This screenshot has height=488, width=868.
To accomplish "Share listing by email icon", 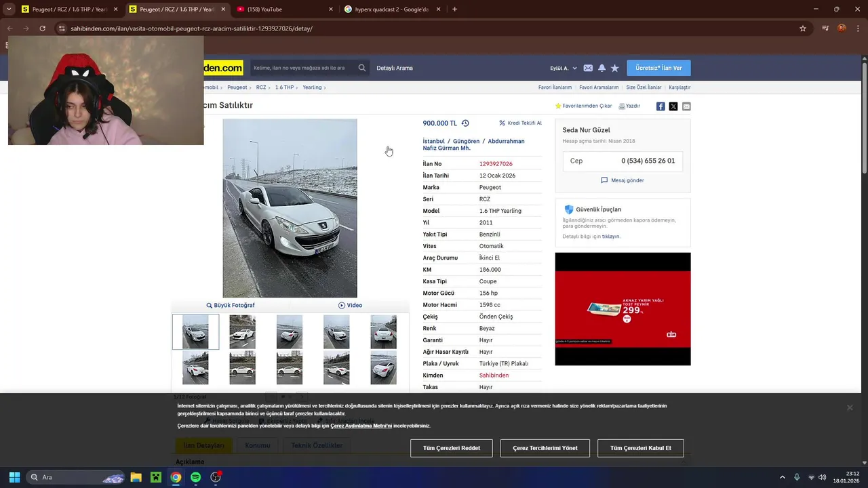I will (686, 106).
